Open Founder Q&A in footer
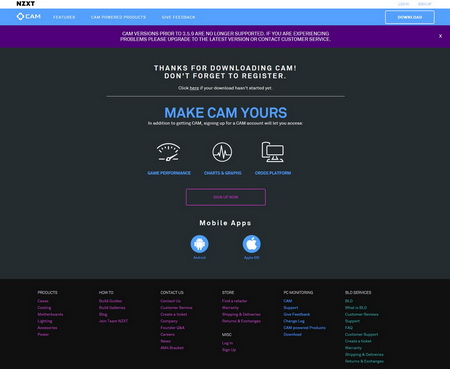The image size is (450, 369). click(172, 328)
